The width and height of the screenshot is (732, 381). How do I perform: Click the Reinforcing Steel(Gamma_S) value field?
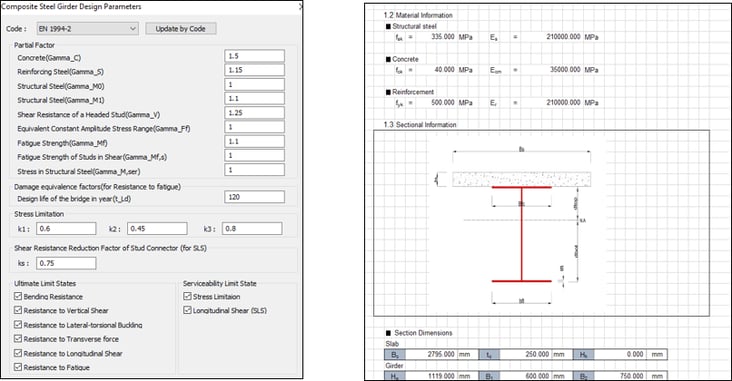coord(254,70)
